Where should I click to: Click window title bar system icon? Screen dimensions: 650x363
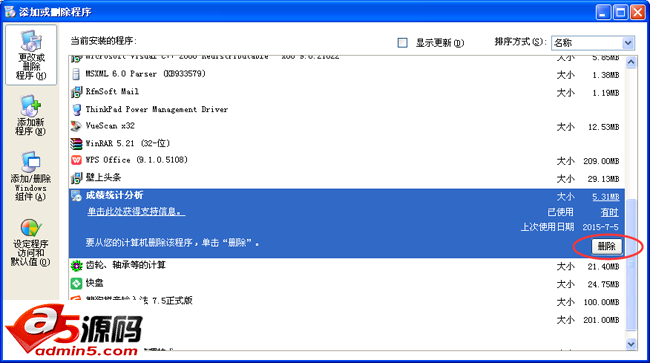click(10, 12)
